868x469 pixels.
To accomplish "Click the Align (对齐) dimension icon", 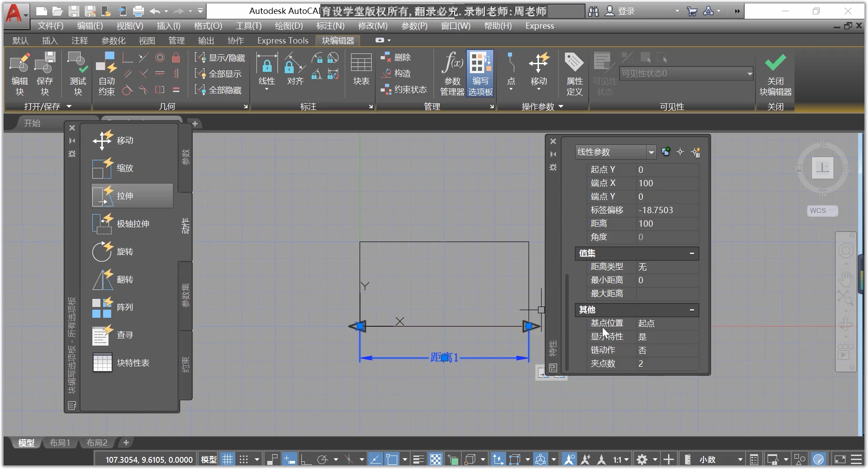I will pyautogui.click(x=295, y=70).
